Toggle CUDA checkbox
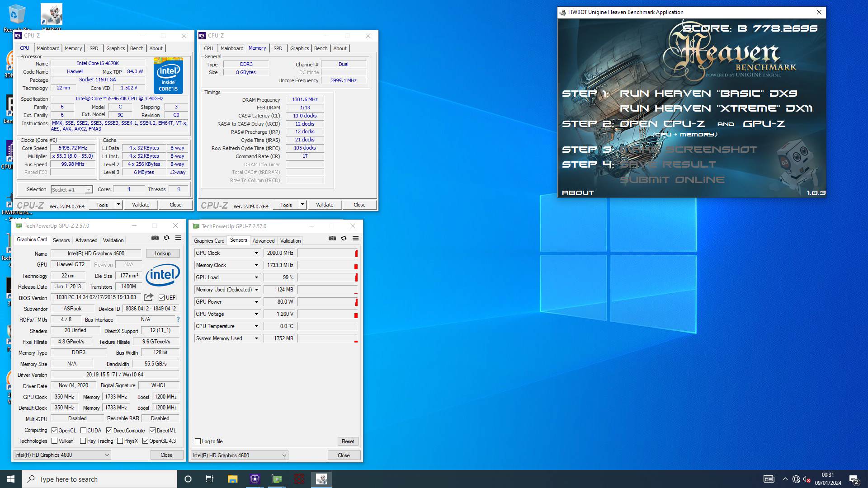This screenshot has height=488, width=868. (83, 431)
